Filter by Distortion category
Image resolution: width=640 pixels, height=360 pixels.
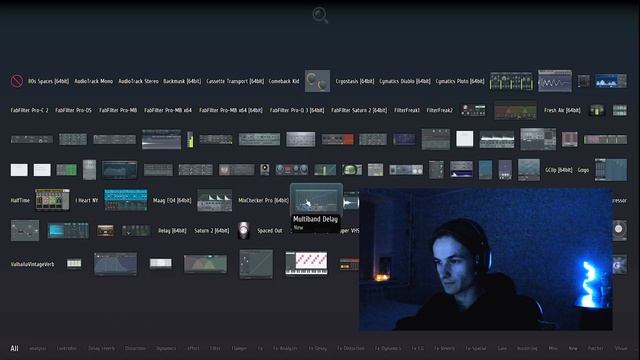coord(135,348)
